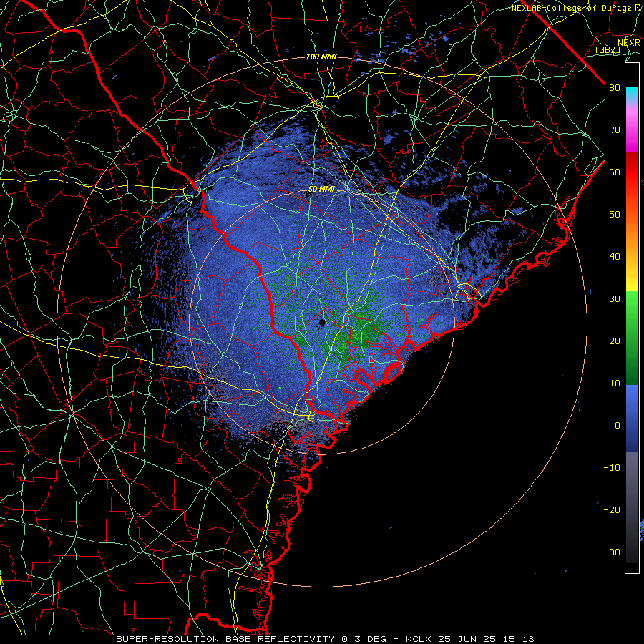Click the 100 NMI range ring label
The width and height of the screenshot is (644, 644).
321,57
